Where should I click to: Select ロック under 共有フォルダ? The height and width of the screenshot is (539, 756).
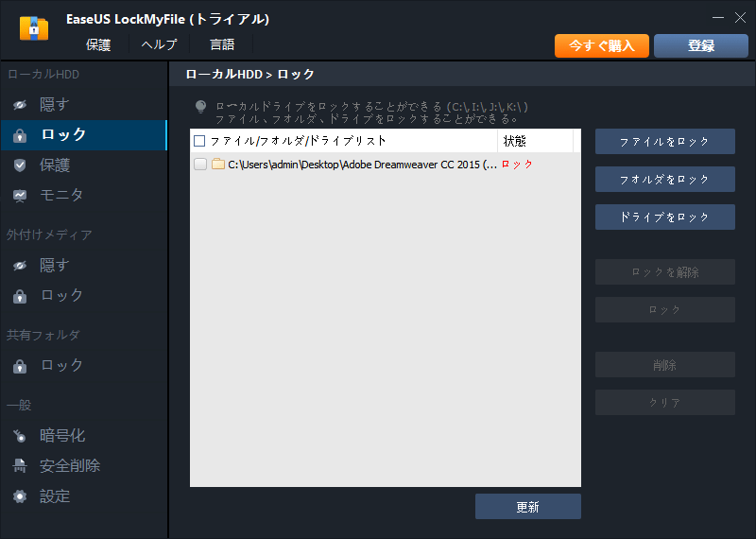click(x=84, y=366)
